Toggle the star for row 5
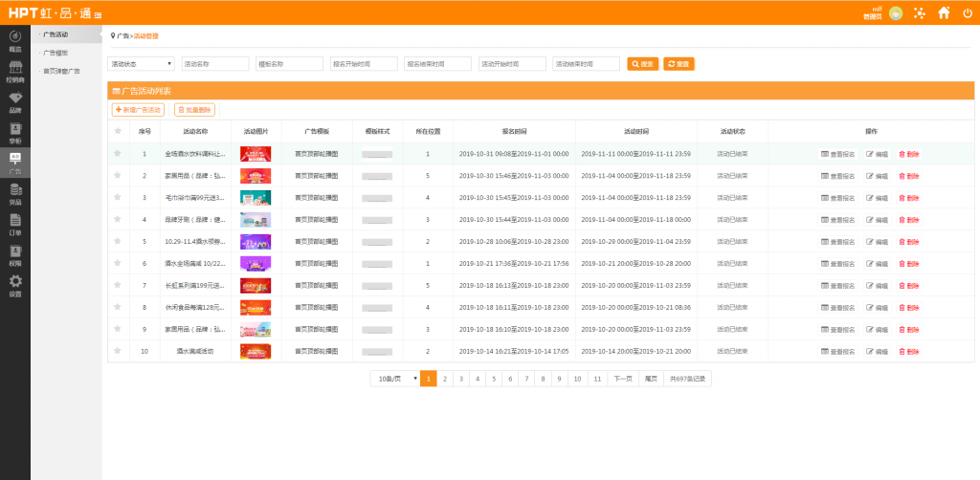980x480 pixels. [x=118, y=241]
